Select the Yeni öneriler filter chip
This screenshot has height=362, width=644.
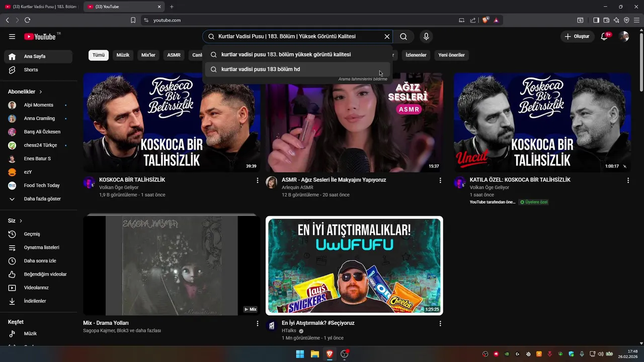(451, 55)
